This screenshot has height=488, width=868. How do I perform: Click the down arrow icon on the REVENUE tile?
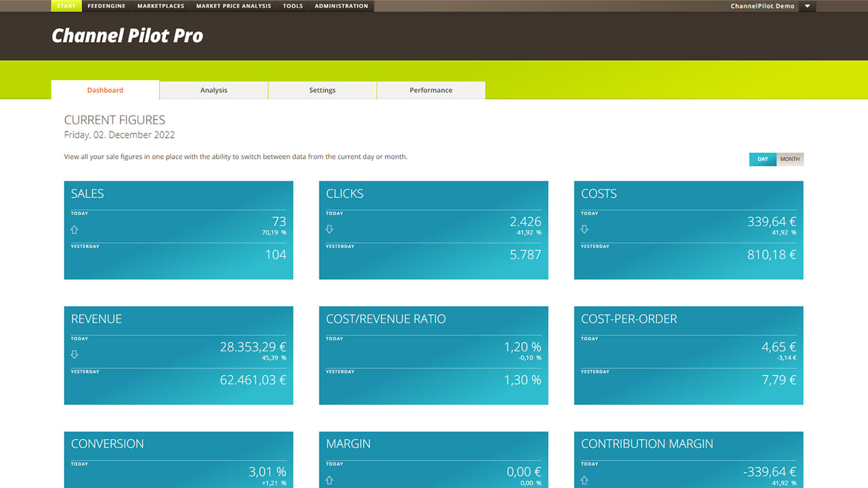[74, 355]
